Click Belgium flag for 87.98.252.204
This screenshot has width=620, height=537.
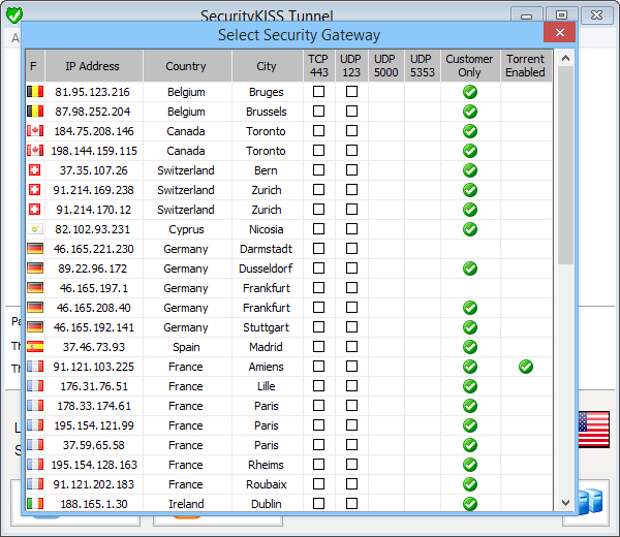[x=35, y=111]
